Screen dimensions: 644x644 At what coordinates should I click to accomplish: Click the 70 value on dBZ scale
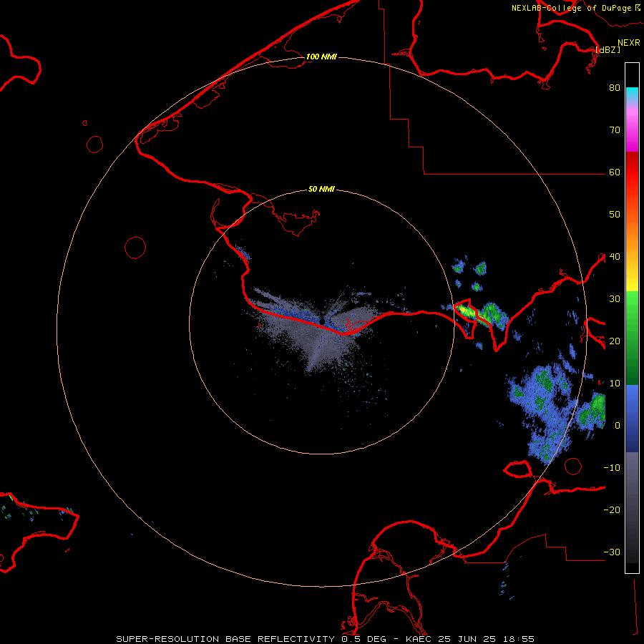tap(615, 130)
